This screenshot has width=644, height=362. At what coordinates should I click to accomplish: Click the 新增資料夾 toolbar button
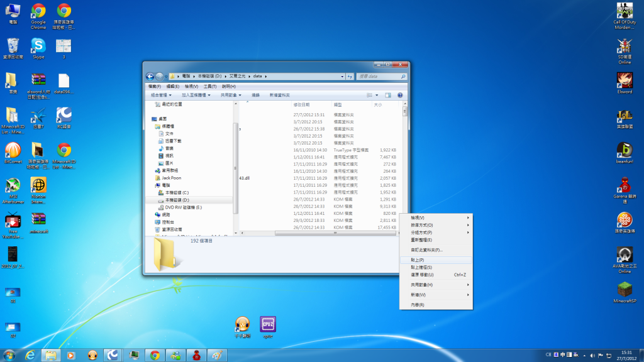point(280,96)
